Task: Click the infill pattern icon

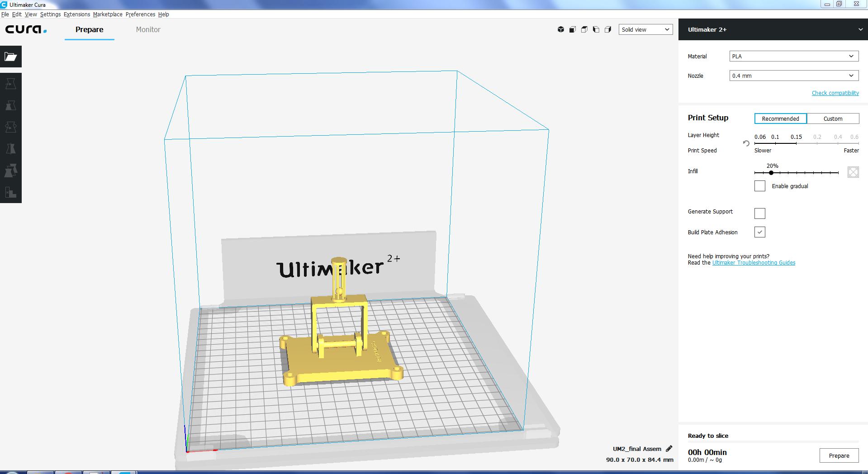Action: [853, 172]
